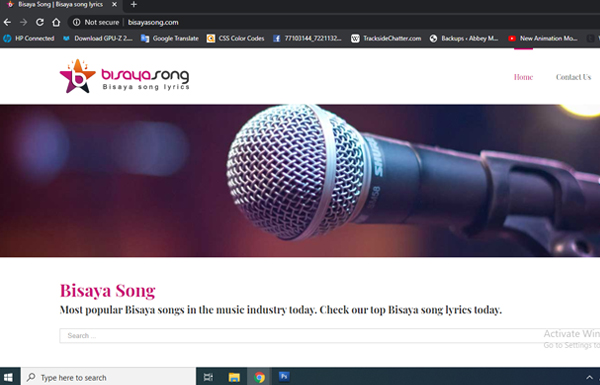The width and height of the screenshot is (600, 385).
Task: Open HP Connected bookmark
Action: (x=29, y=38)
